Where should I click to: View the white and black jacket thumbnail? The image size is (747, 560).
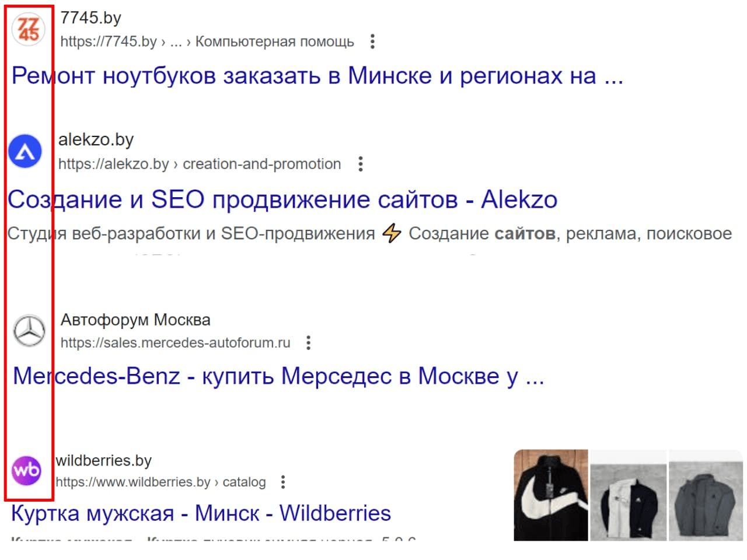628,495
